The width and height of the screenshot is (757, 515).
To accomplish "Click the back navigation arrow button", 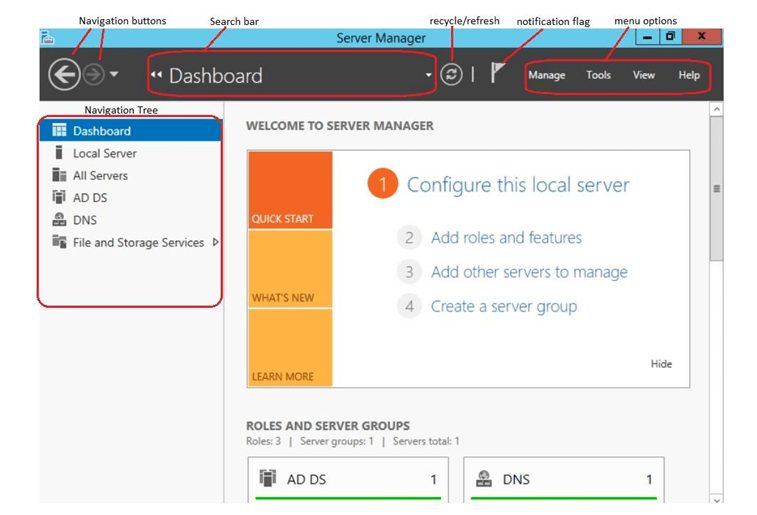I will (x=64, y=74).
